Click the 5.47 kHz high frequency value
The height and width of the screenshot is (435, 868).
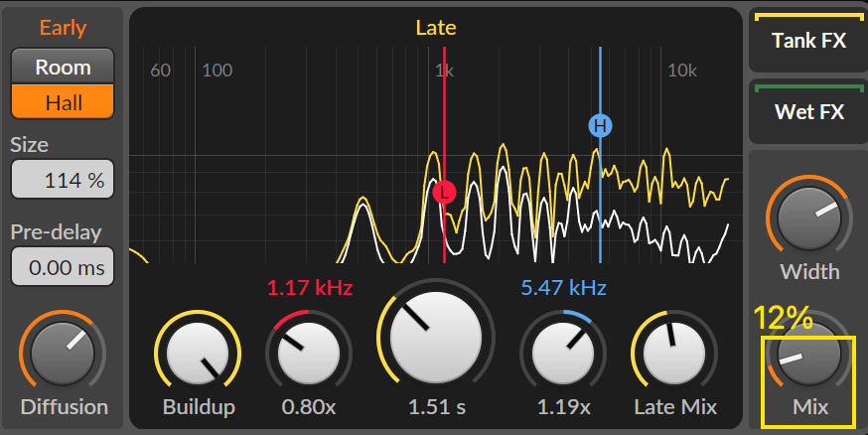tap(563, 288)
